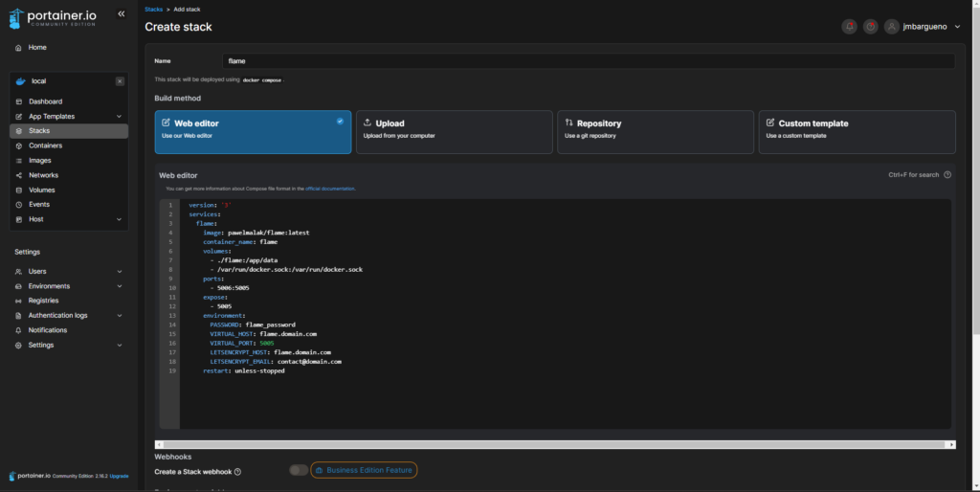This screenshot has height=492, width=980.
Task: Click the Registries radio icon
Action: [18, 301]
